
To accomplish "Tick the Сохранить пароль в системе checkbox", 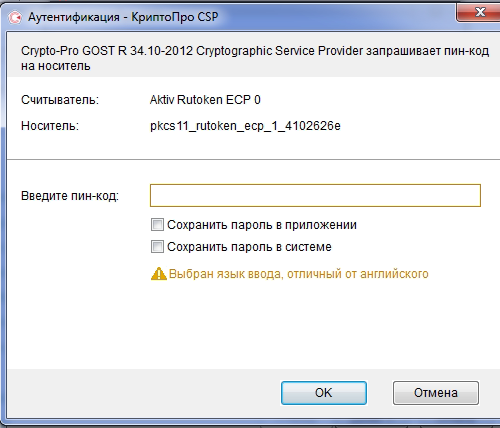I will coord(157,247).
